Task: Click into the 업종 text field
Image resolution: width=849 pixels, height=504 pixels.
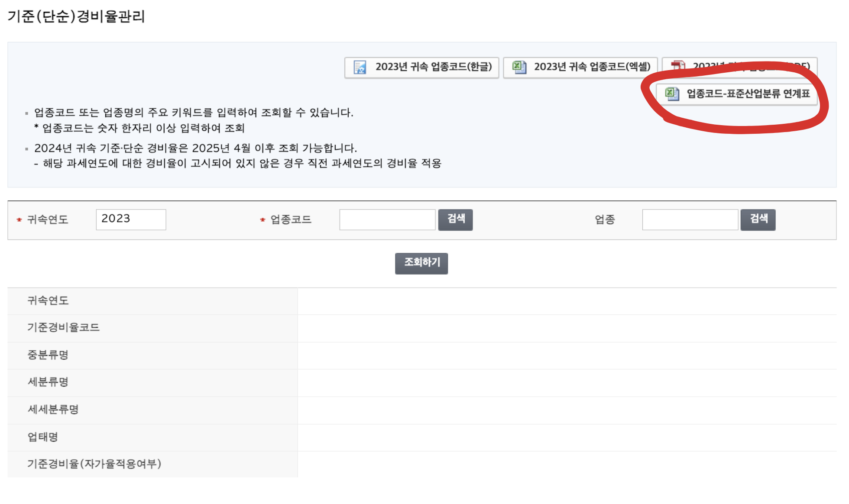Action: (690, 220)
